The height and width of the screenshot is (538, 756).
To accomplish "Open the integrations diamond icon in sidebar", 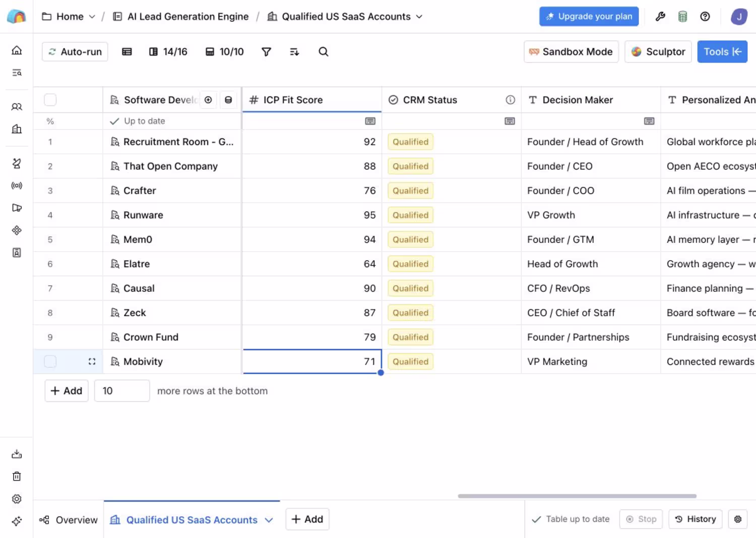I will coord(17,230).
